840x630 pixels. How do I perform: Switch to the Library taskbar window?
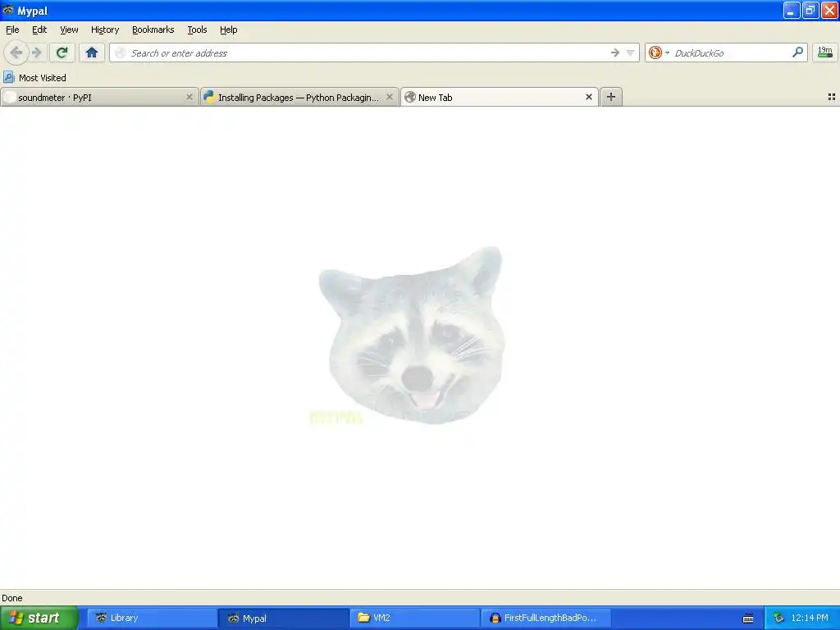pyautogui.click(x=152, y=618)
